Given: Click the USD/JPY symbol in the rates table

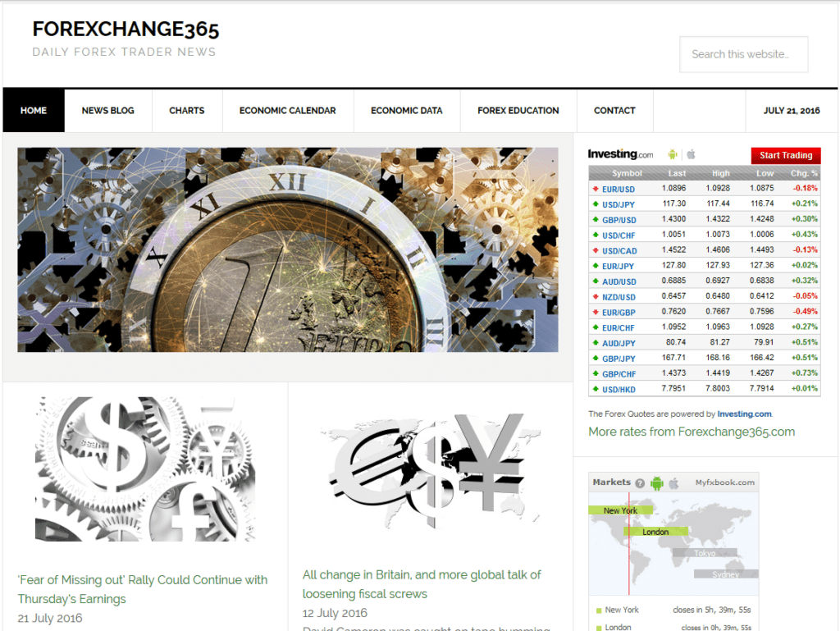Looking at the screenshot, I should point(619,203).
